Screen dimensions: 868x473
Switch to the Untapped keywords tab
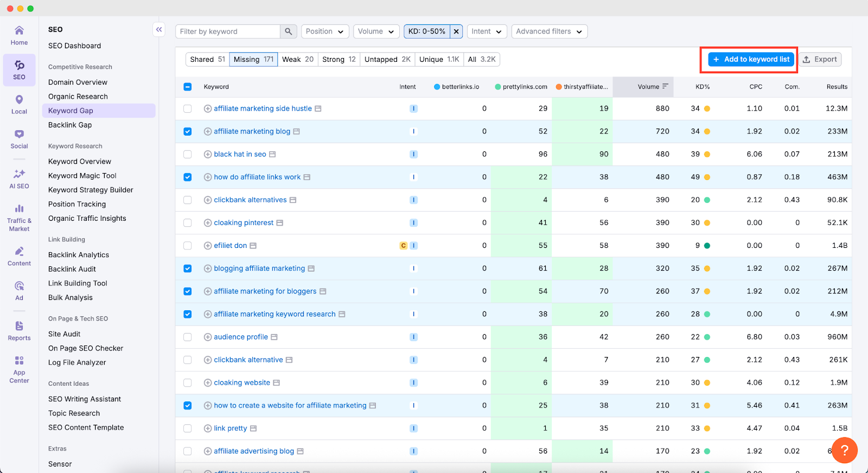[x=387, y=60]
